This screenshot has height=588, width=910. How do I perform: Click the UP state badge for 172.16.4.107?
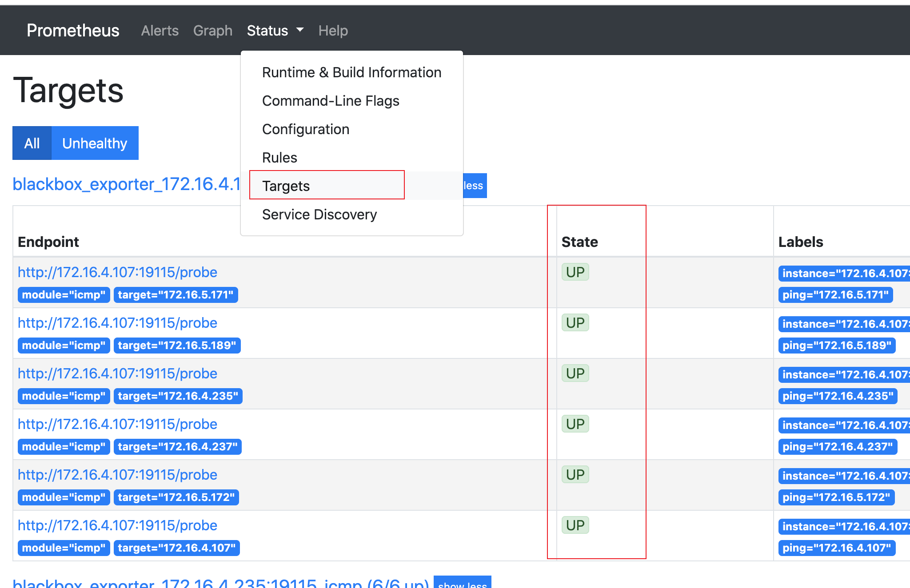[x=575, y=525]
